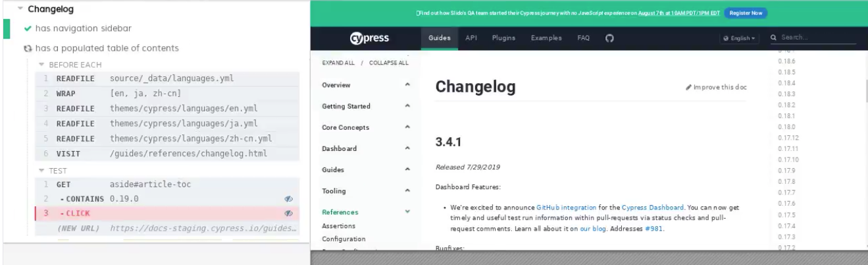The width and height of the screenshot is (868, 265).
Task: Collapse the Changelog test suite
Action: [20, 10]
